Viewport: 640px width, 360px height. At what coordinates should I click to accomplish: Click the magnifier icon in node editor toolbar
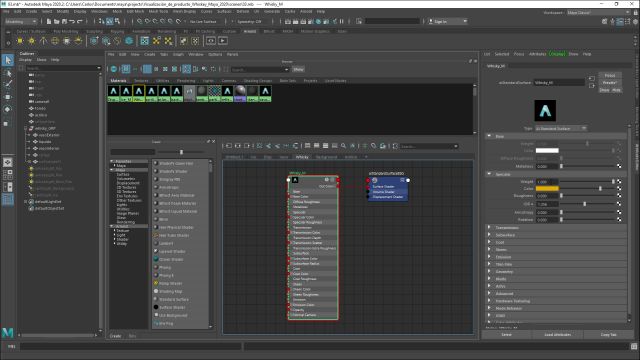click(344, 146)
